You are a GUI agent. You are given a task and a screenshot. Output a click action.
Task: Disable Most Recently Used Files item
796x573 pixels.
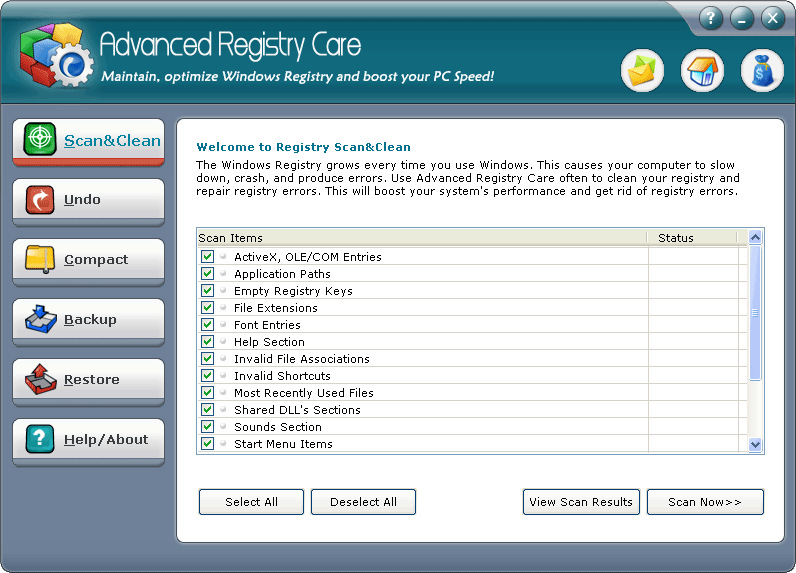[x=207, y=392]
